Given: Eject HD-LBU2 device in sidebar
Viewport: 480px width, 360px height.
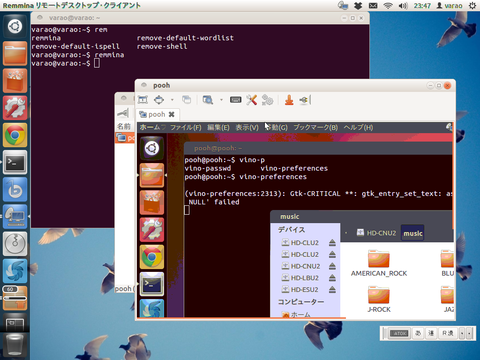Looking at the screenshot, I should click(x=332, y=278).
